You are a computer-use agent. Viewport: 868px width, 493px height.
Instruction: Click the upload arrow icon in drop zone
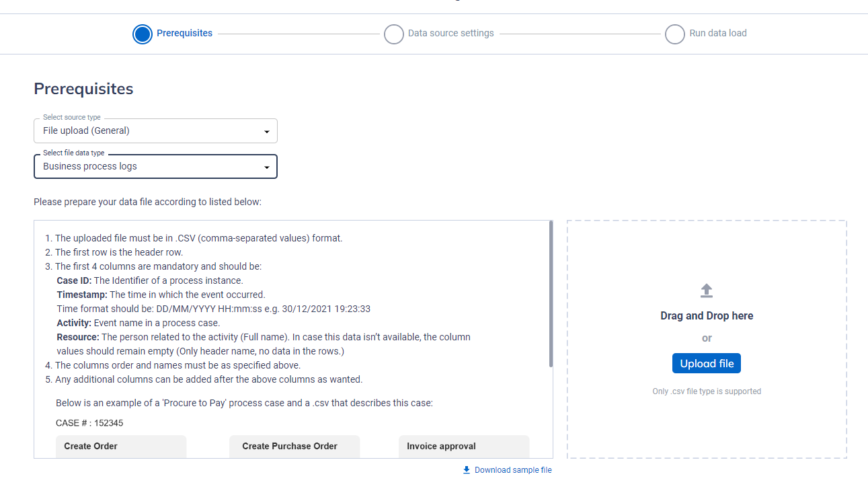coord(707,291)
